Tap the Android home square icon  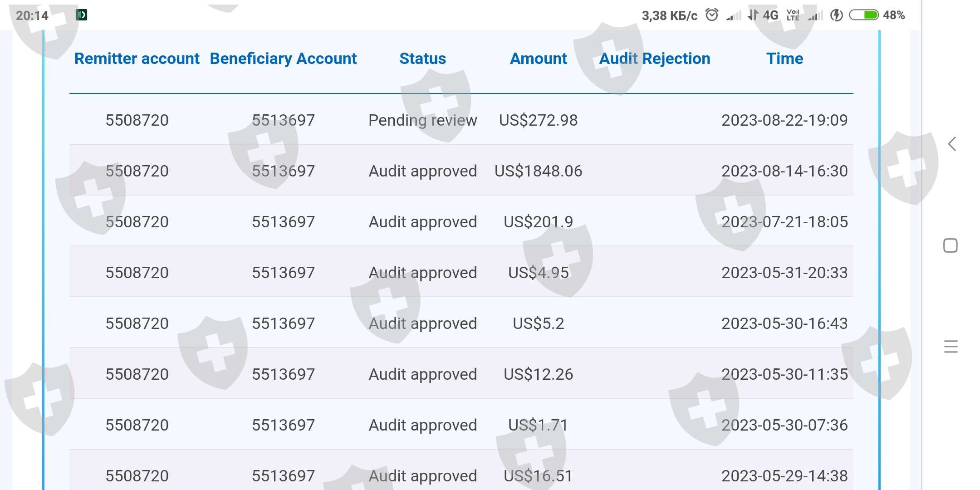click(x=950, y=245)
